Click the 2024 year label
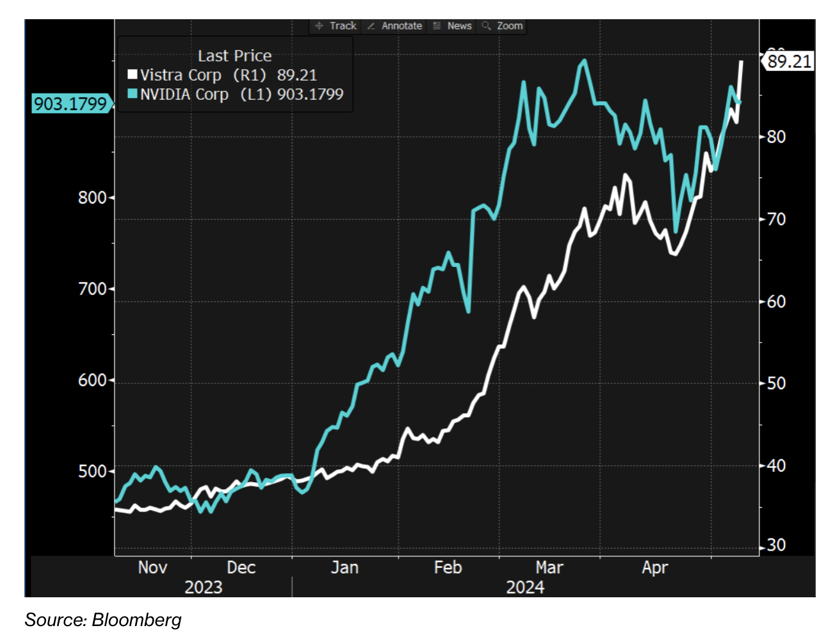 click(525, 588)
